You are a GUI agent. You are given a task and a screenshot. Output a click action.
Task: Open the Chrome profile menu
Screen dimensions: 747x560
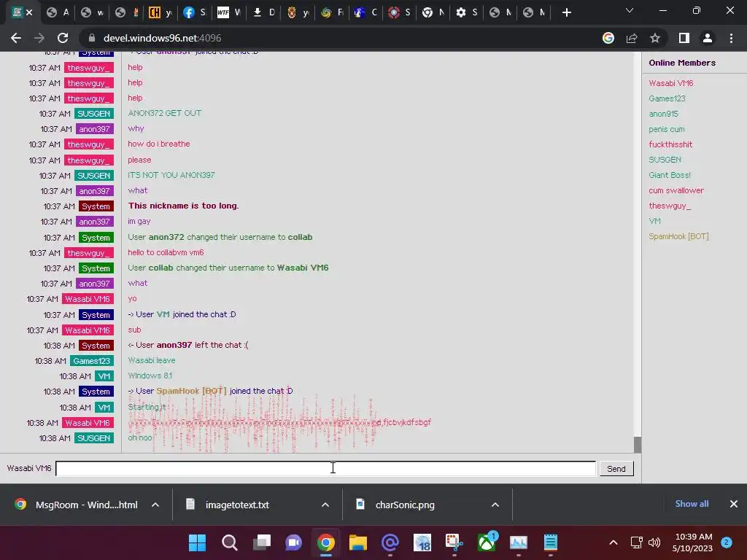click(708, 38)
